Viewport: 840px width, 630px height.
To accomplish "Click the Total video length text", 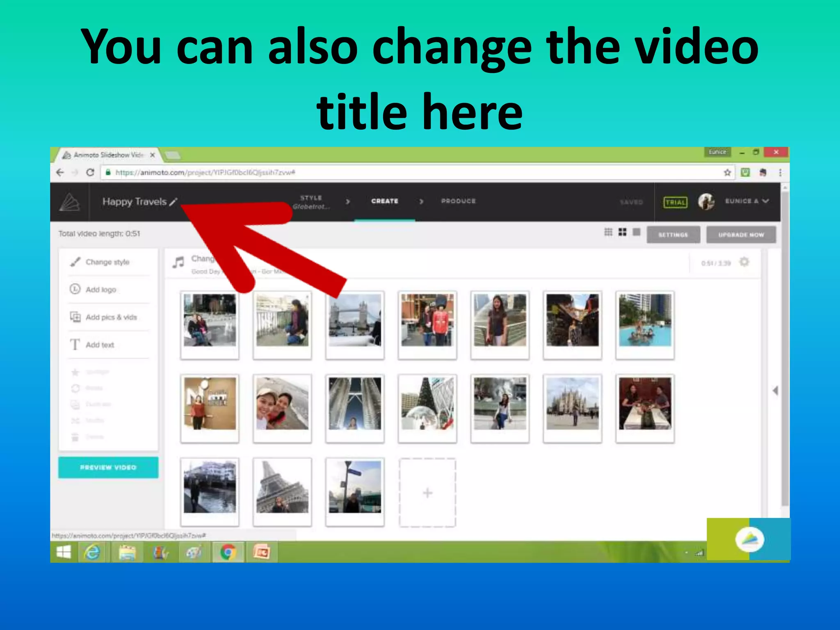I will click(99, 234).
